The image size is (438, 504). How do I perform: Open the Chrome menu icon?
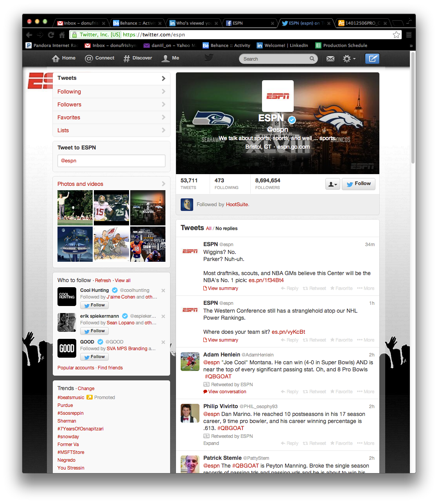click(409, 35)
